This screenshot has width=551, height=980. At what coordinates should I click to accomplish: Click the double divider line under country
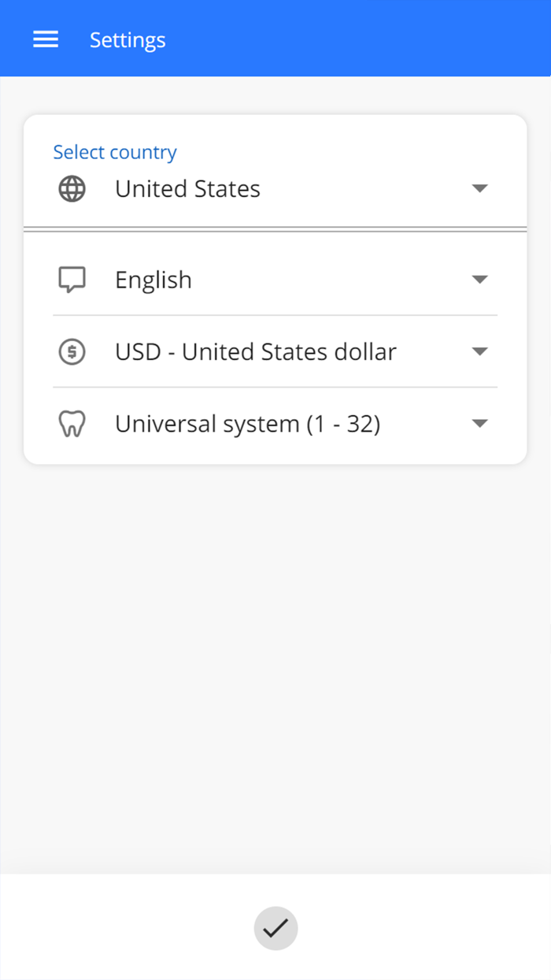point(275,229)
